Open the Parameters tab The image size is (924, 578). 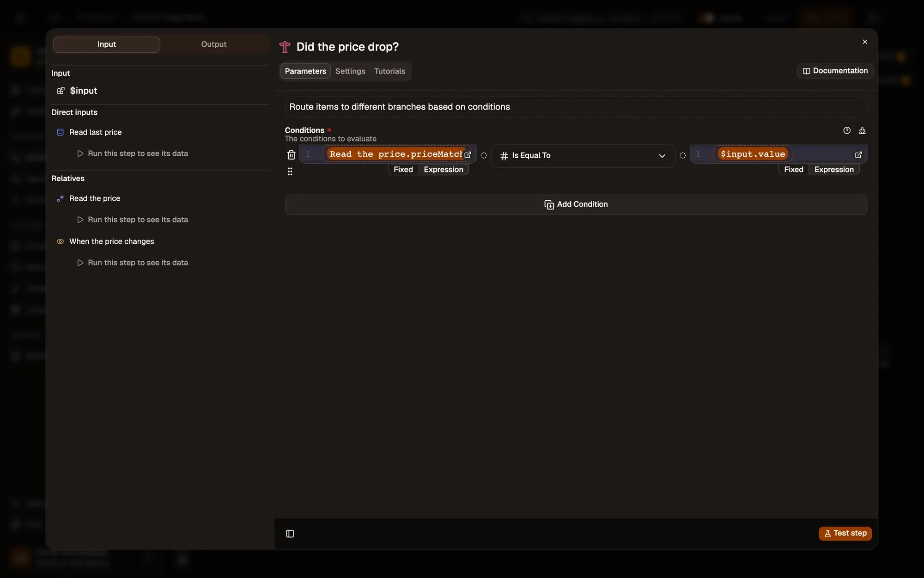point(305,71)
